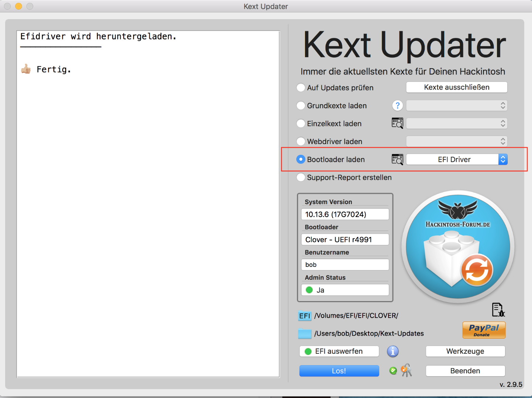Screen dimensions: 532x398
Task: Click the Benutzername field showing bob
Action: 345,265
